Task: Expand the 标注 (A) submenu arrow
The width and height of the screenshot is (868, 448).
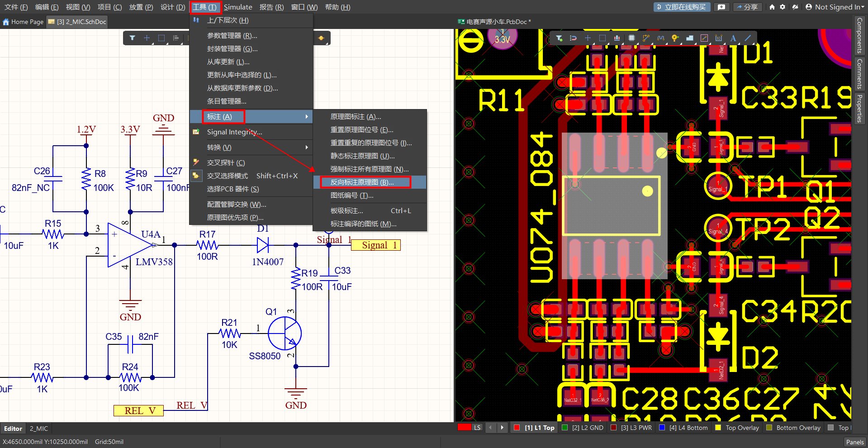Action: pos(307,117)
